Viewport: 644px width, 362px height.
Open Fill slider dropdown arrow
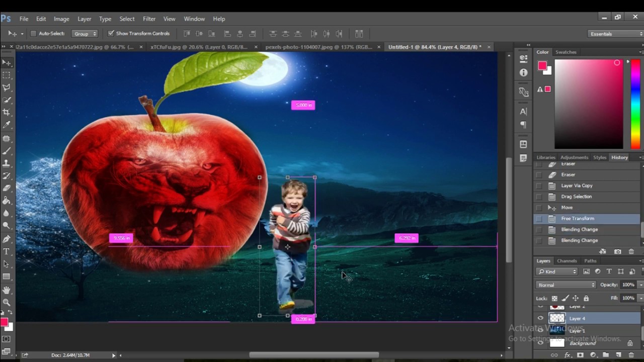[640, 298]
